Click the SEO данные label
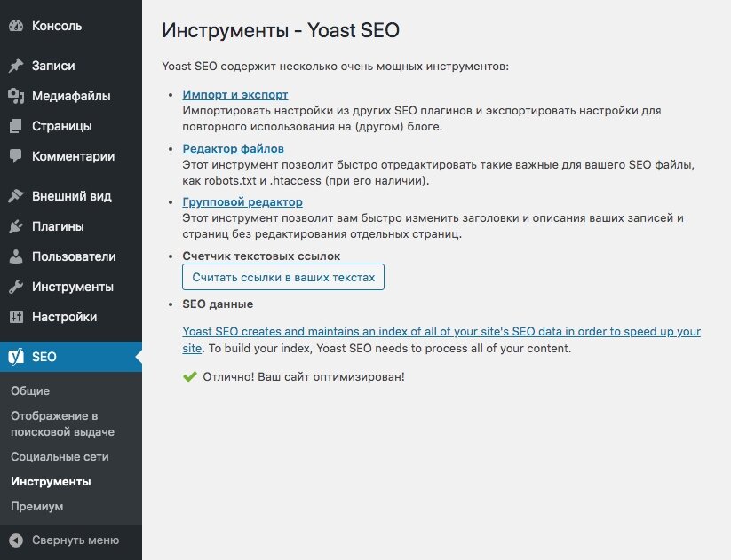 tap(218, 304)
